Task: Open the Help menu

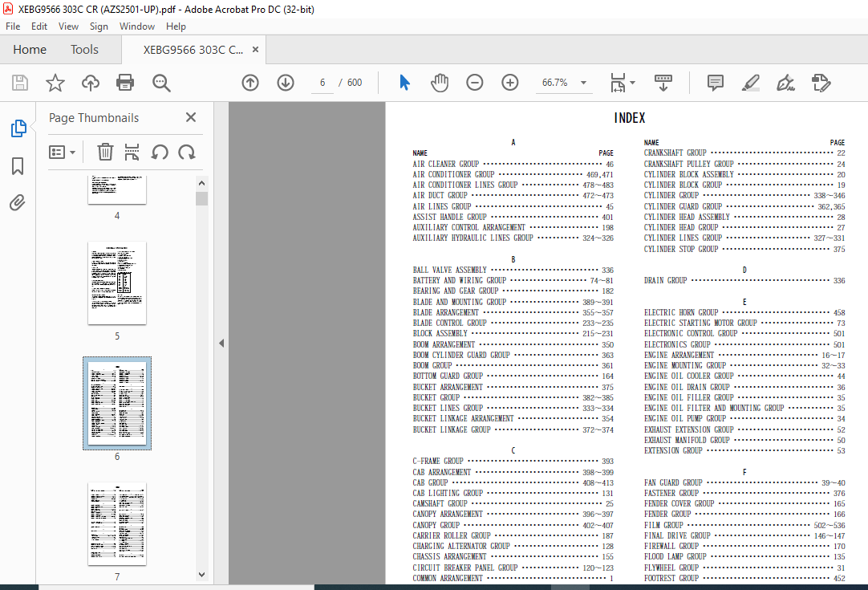Action: (x=176, y=26)
